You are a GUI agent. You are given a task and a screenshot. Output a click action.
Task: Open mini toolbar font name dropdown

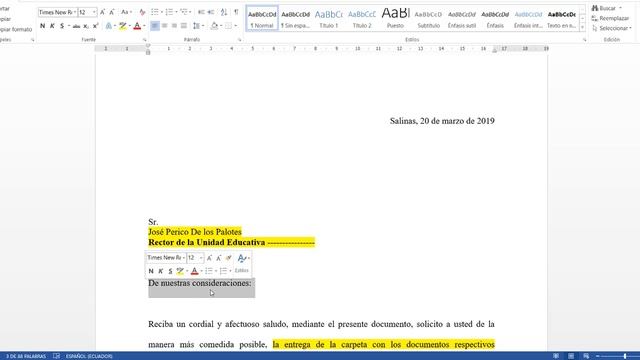[183, 258]
